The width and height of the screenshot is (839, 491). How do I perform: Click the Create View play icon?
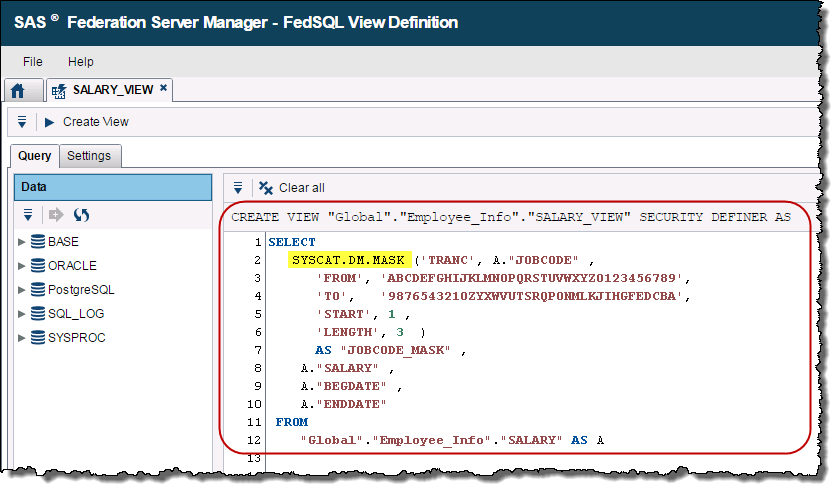point(49,122)
